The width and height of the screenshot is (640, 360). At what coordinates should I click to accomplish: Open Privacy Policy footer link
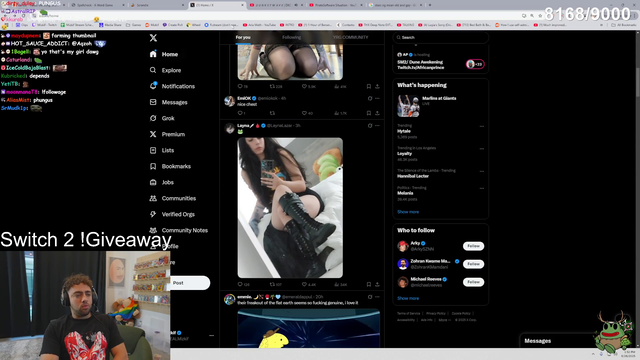[x=436, y=313]
